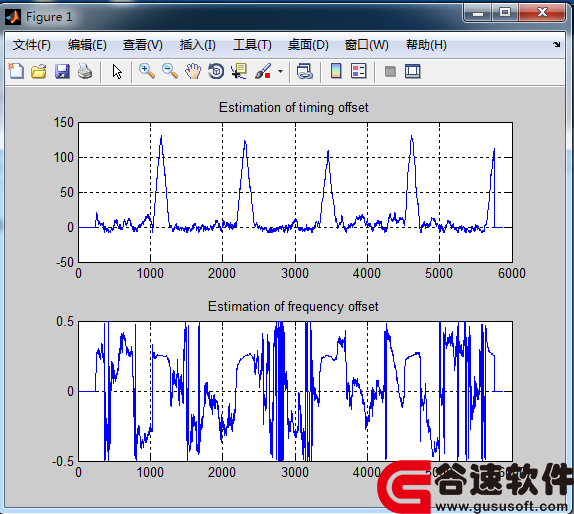
Task: Open the 帮助(H) menu
Action: [x=426, y=45]
